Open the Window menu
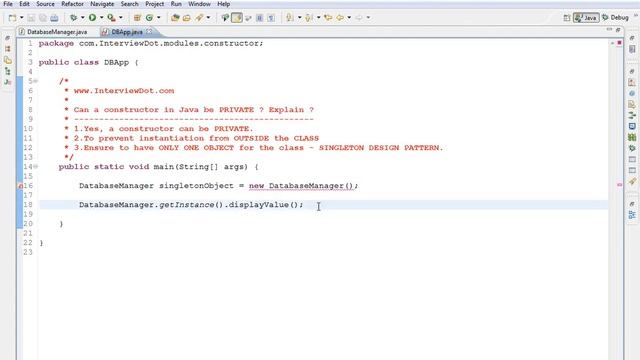The width and height of the screenshot is (640, 360). coord(200,4)
